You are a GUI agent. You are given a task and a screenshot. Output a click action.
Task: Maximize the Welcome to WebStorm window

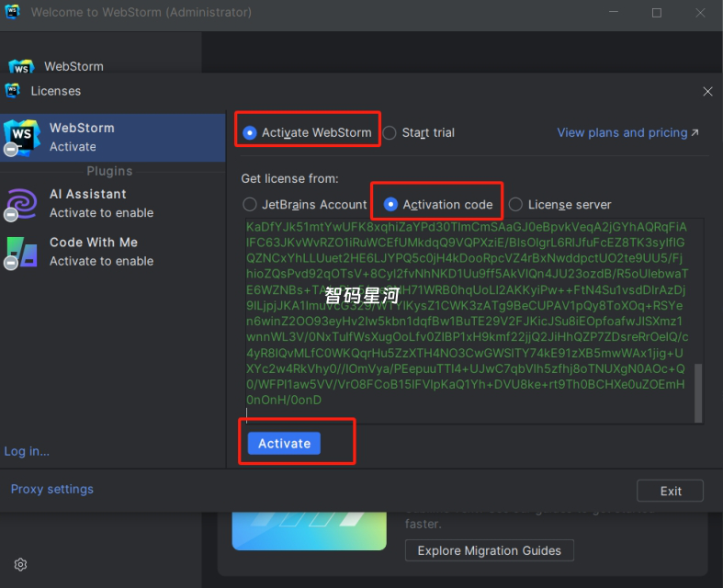click(657, 13)
